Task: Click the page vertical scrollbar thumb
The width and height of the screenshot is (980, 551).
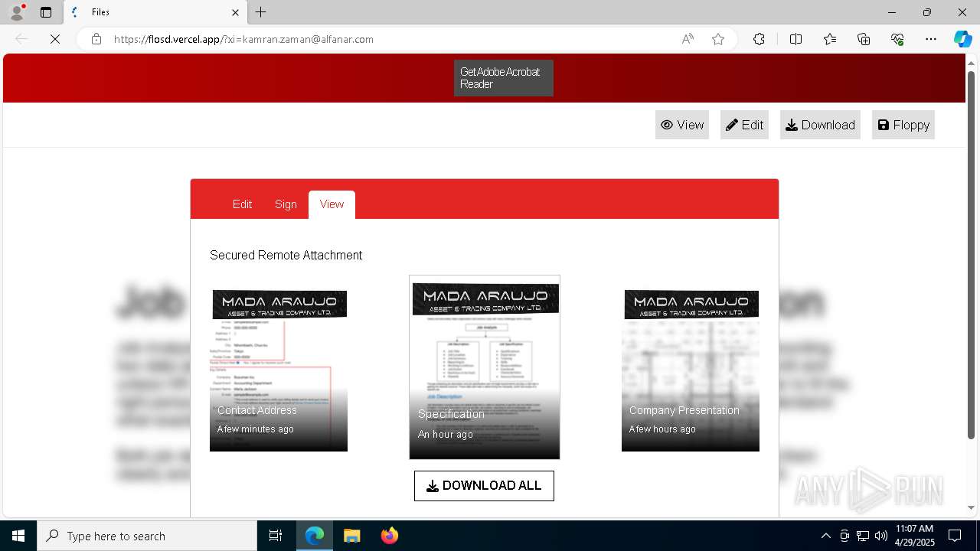Action: (972, 255)
